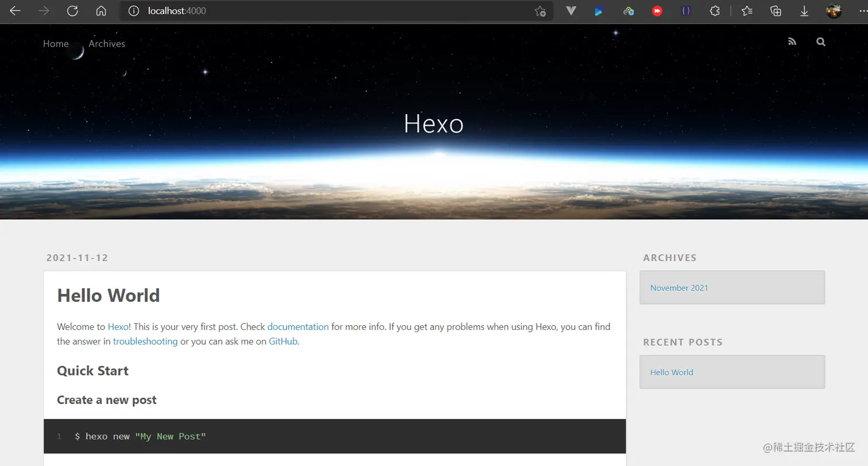This screenshot has width=868, height=466.
Task: Open November 2021 in Archives widget
Action: [x=679, y=288]
